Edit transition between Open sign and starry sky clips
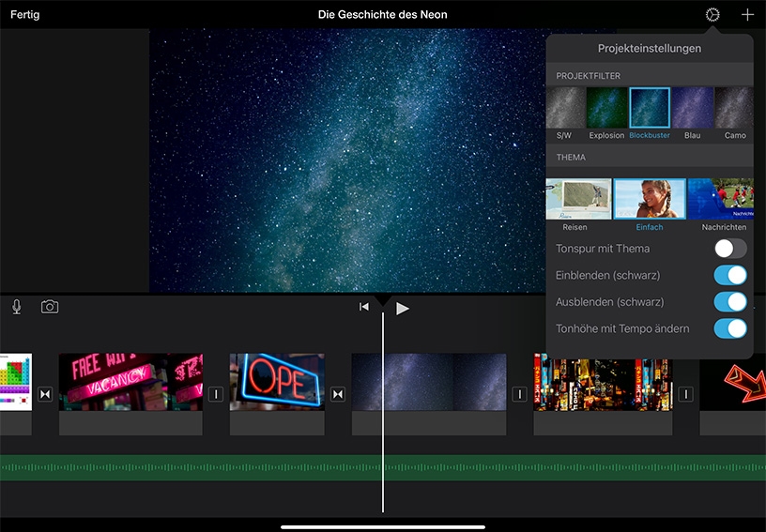Screen dimensions: 766x532 [338, 394]
